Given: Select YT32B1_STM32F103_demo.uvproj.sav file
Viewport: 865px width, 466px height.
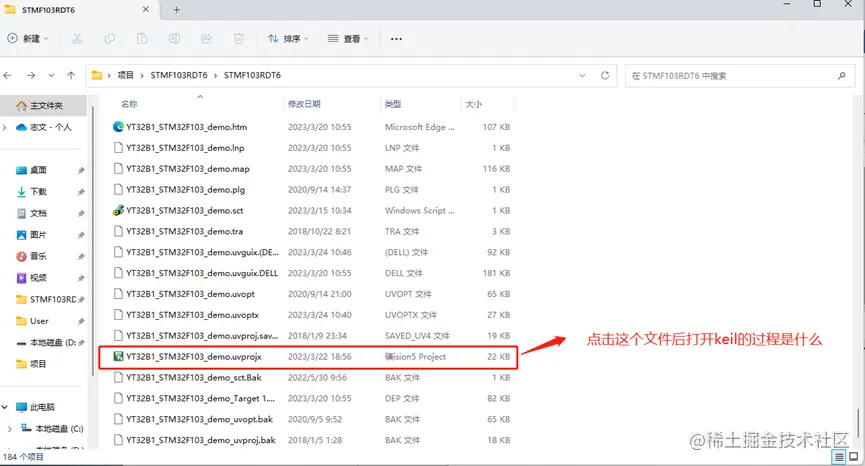Looking at the screenshot, I should point(312,336).
